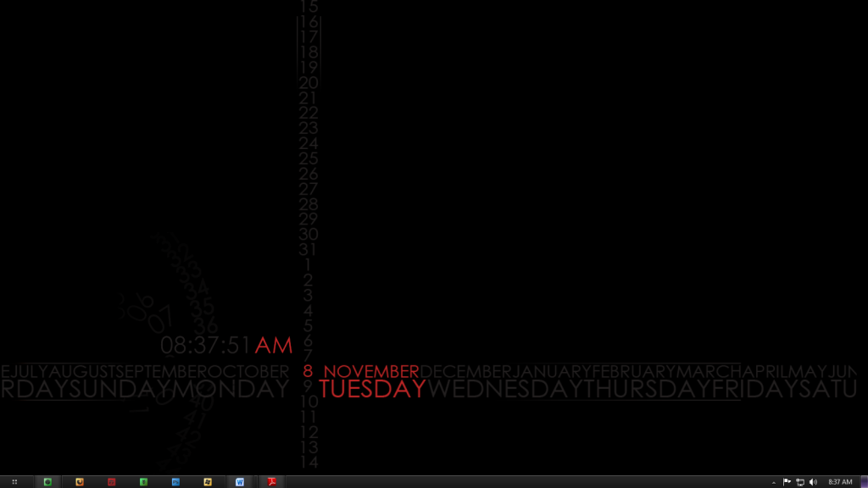Switch to the Microsoft Word taskbar window
The height and width of the screenshot is (488, 868).
click(x=240, y=481)
